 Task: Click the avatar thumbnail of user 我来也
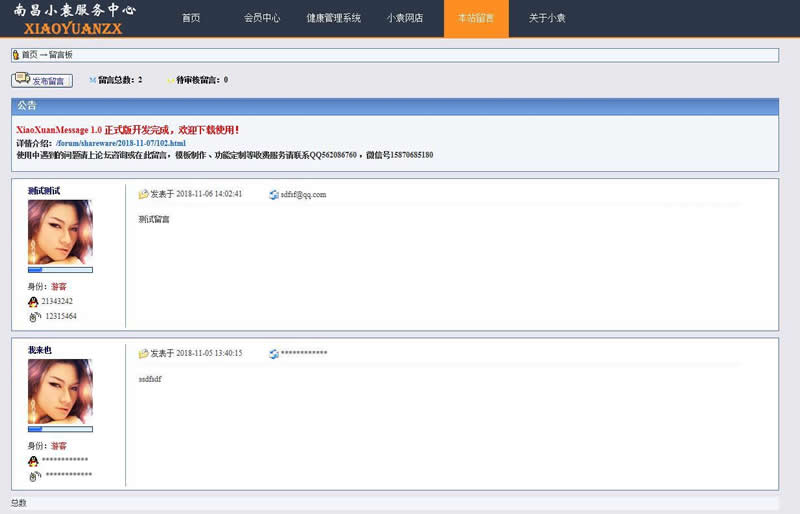(x=60, y=392)
